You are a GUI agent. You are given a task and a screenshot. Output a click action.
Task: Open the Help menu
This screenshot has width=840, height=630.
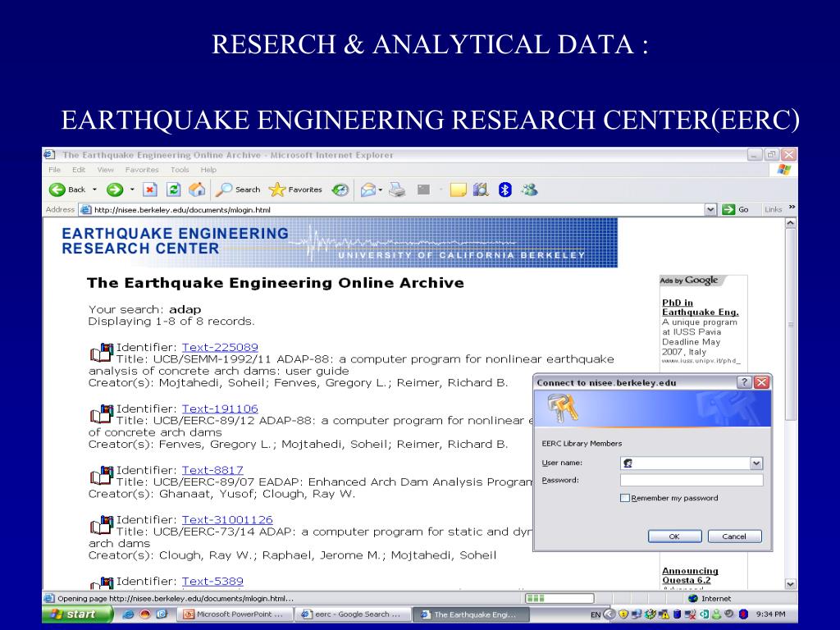click(208, 170)
